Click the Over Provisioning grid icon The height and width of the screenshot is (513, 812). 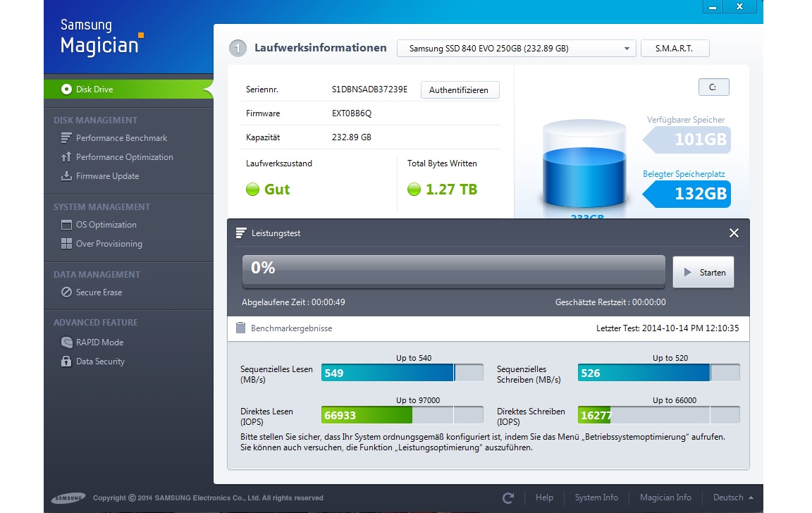click(x=66, y=244)
